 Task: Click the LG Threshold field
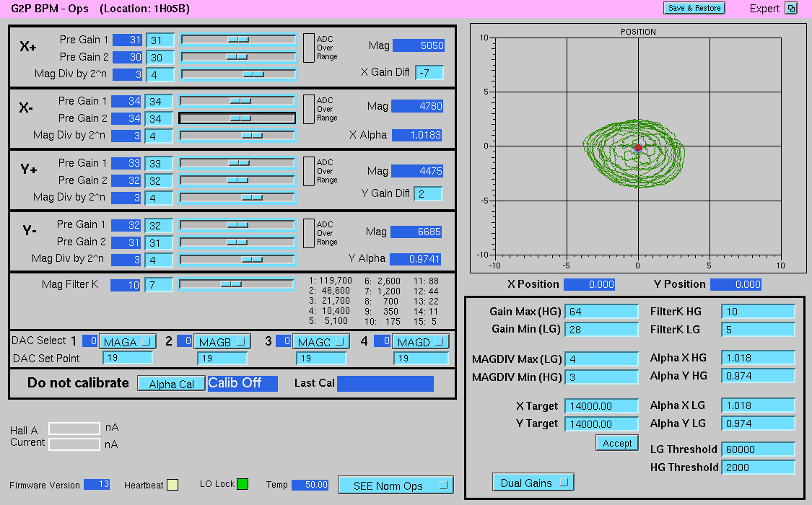758,449
